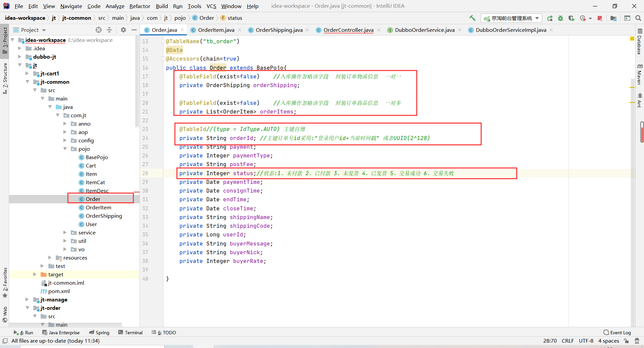The width and height of the screenshot is (644, 348).
Task: Click the Order class icon in project tree
Action: [x=81, y=199]
